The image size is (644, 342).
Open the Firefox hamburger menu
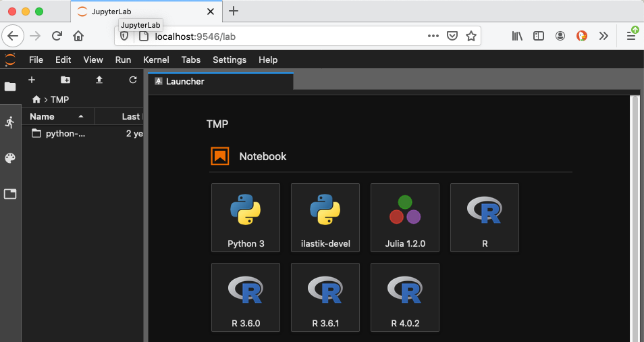(631, 36)
